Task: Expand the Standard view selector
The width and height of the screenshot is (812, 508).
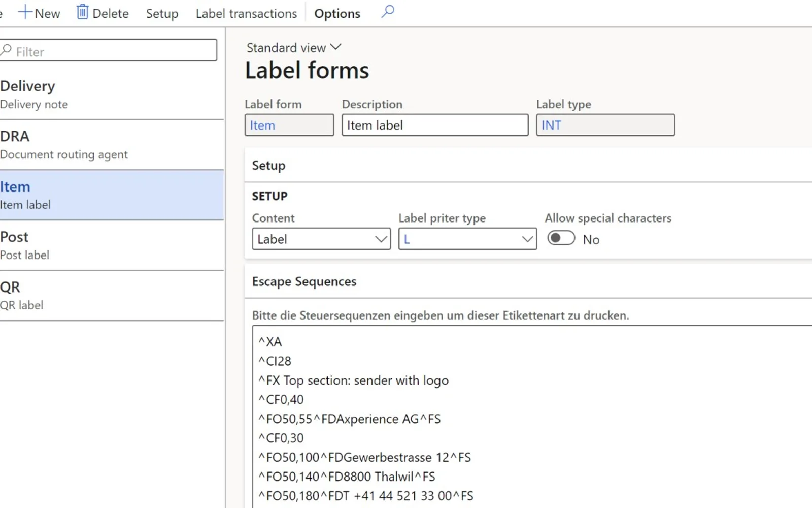Action: click(x=294, y=48)
